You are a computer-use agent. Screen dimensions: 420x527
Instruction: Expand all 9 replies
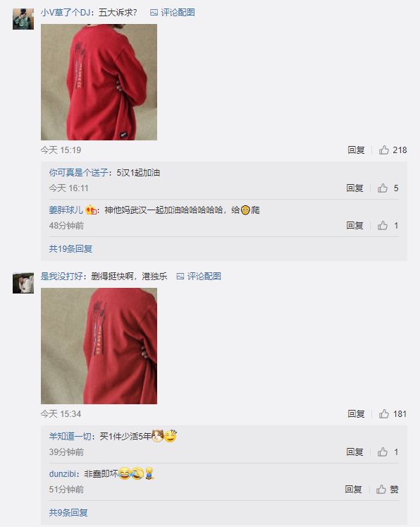[68, 513]
